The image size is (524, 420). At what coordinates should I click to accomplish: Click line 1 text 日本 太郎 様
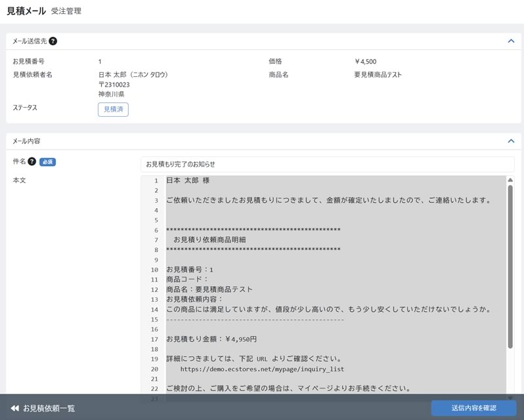188,180
